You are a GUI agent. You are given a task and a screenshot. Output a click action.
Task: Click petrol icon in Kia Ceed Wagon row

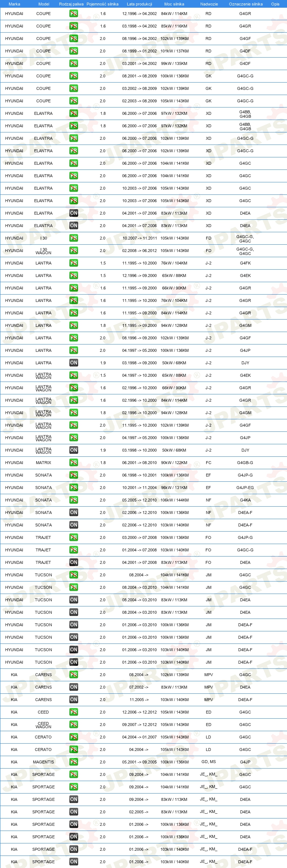74,725
